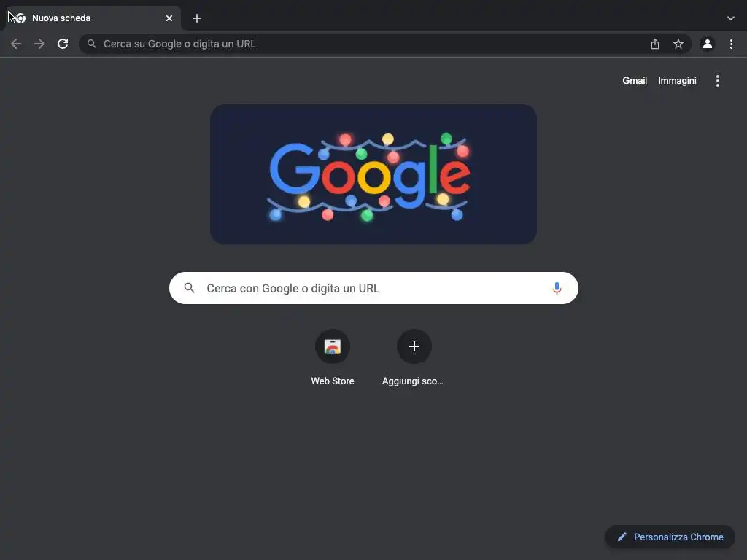Add a shortcut with Aggiungi scorciatoia
Screen dimensions: 747x560
414,346
